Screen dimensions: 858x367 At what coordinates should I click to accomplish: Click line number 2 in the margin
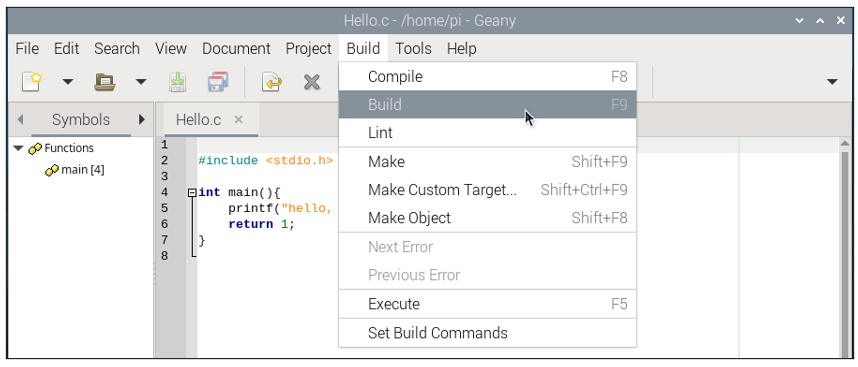165,161
